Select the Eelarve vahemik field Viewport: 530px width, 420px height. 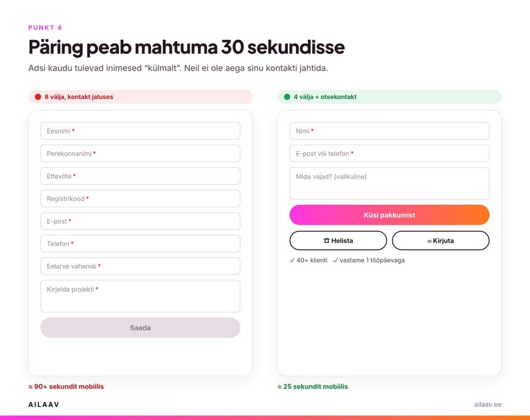[141, 266]
